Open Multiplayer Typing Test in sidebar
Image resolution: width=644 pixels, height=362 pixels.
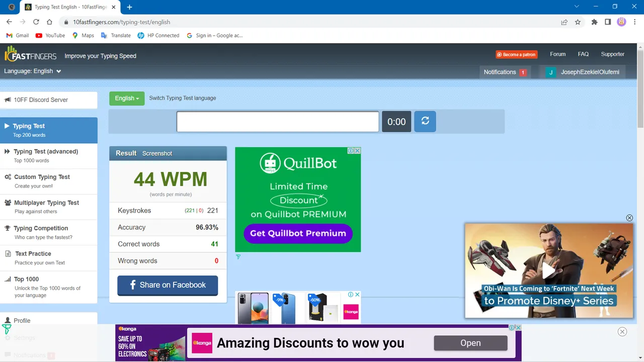(x=49, y=207)
